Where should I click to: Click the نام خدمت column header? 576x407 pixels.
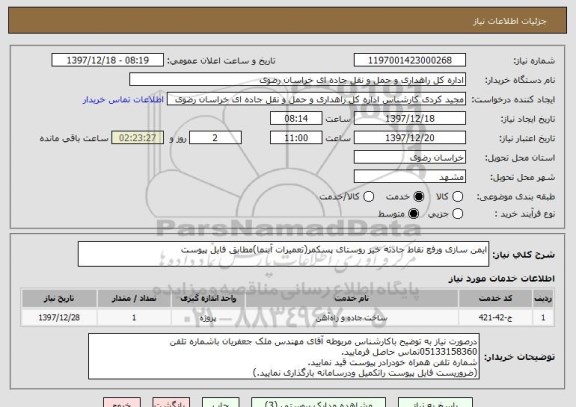click(352, 299)
